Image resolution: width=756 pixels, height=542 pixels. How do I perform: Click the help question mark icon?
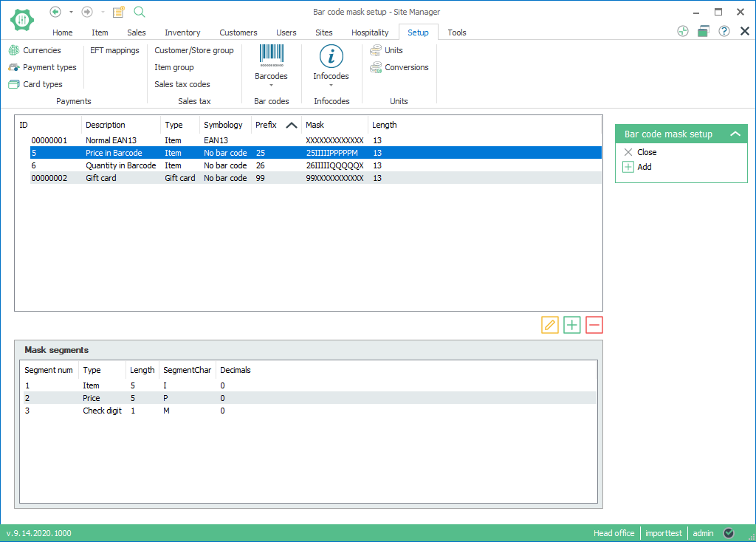pos(724,31)
